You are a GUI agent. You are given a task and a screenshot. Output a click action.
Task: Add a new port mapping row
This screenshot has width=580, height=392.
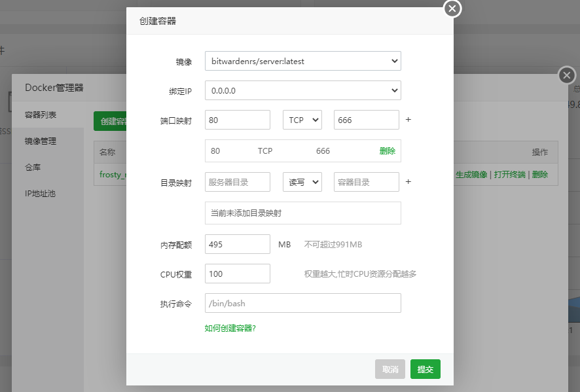[x=408, y=120]
